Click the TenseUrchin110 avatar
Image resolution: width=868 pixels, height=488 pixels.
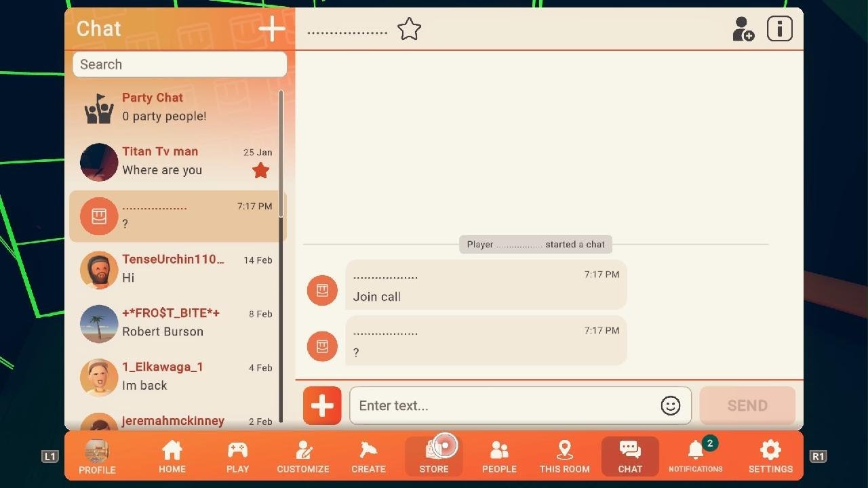pyautogui.click(x=99, y=270)
